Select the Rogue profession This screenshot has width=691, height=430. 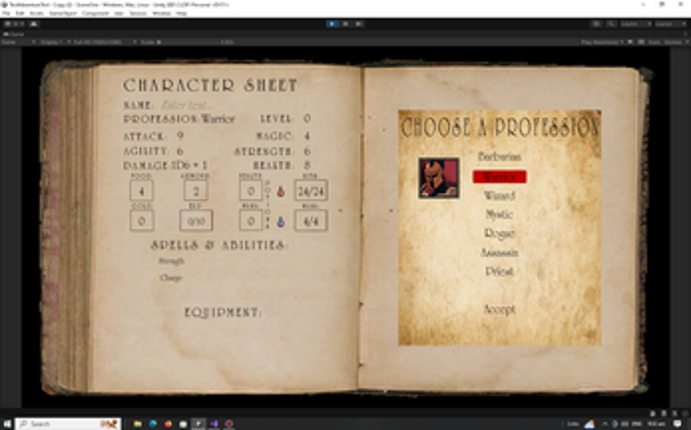[499, 234]
